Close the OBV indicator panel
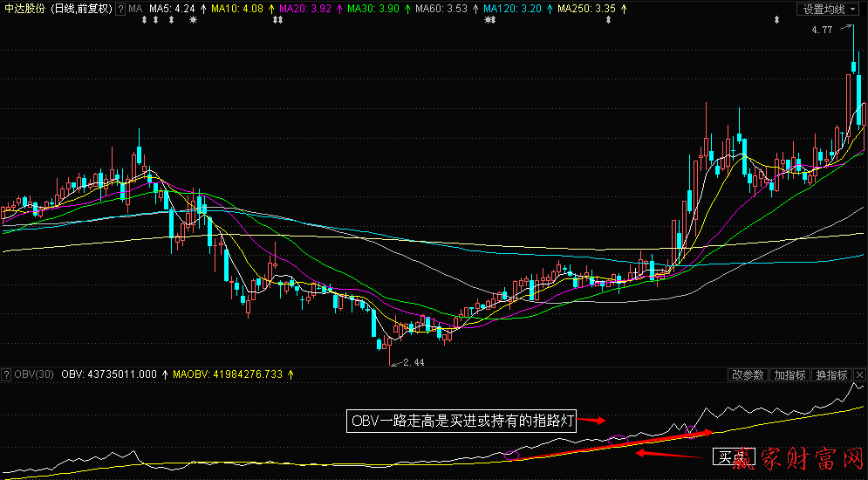The height and width of the screenshot is (480, 868). point(859,374)
